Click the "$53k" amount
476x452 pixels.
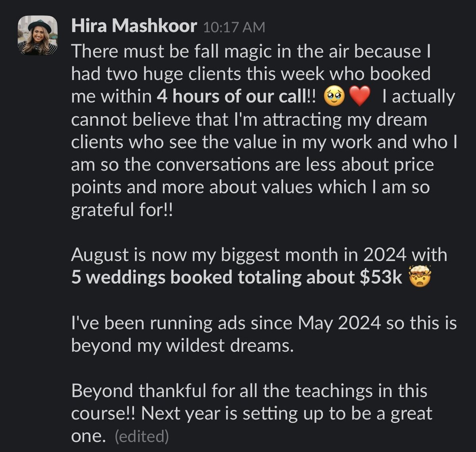point(381,278)
